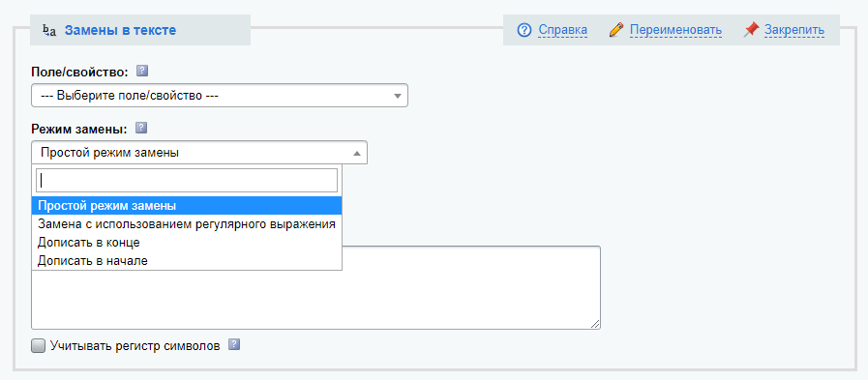Choose Замена с использованием регулярного выражения

point(187,224)
